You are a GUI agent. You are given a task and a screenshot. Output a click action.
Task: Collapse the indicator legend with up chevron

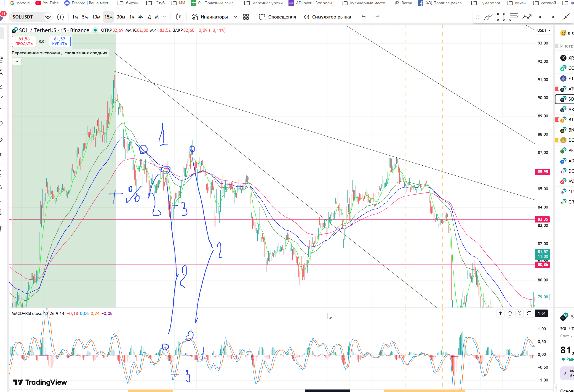pyautogui.click(x=17, y=61)
